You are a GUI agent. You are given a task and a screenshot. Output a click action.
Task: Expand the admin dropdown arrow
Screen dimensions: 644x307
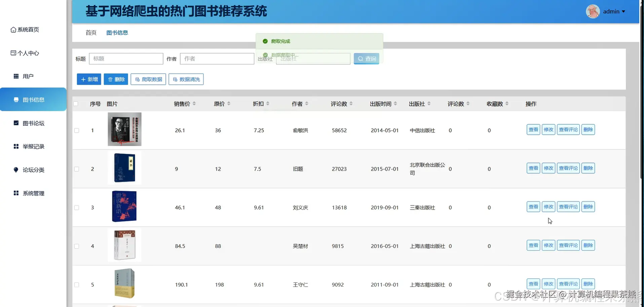pyautogui.click(x=623, y=11)
